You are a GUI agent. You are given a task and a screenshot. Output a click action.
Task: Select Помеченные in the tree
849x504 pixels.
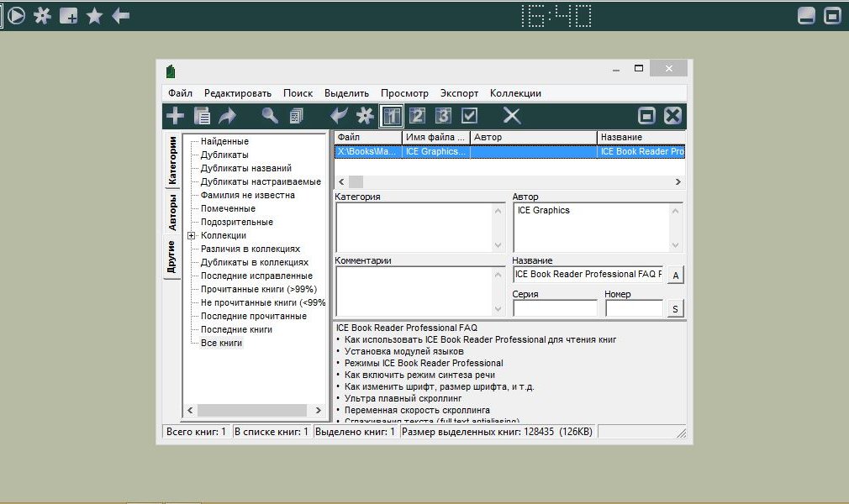tap(228, 208)
